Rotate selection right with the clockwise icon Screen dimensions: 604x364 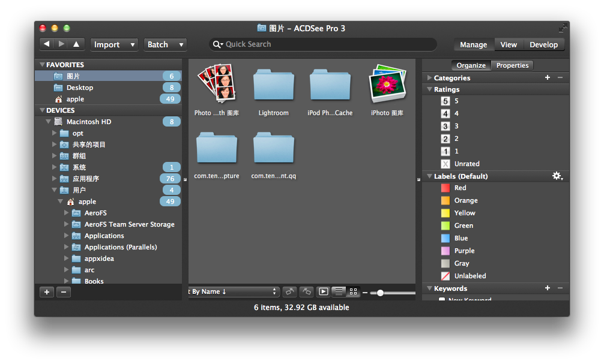(307, 291)
